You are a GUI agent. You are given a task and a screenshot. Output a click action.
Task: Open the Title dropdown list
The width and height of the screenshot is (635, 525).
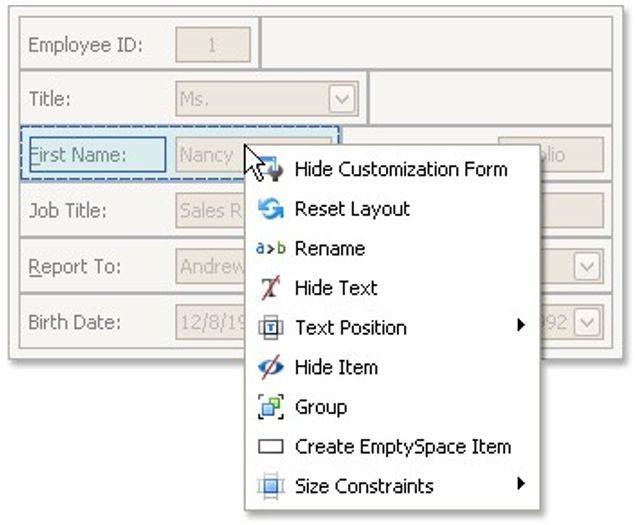point(342,99)
